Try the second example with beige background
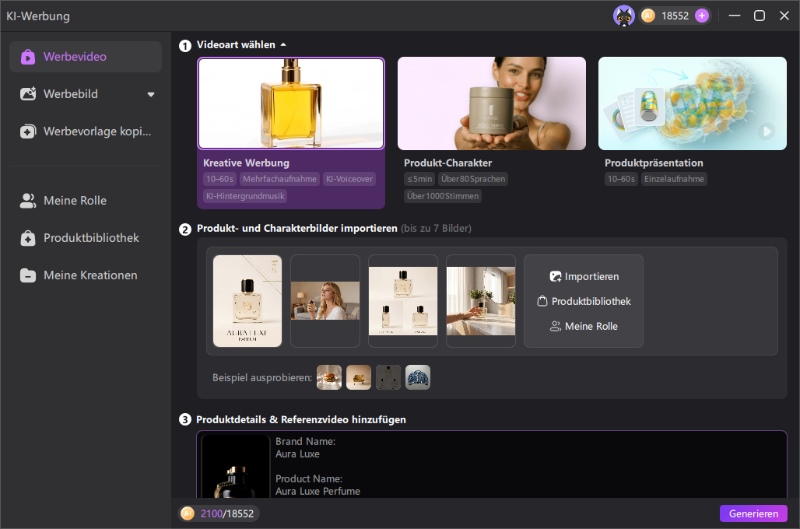The width and height of the screenshot is (800, 529). (x=359, y=378)
